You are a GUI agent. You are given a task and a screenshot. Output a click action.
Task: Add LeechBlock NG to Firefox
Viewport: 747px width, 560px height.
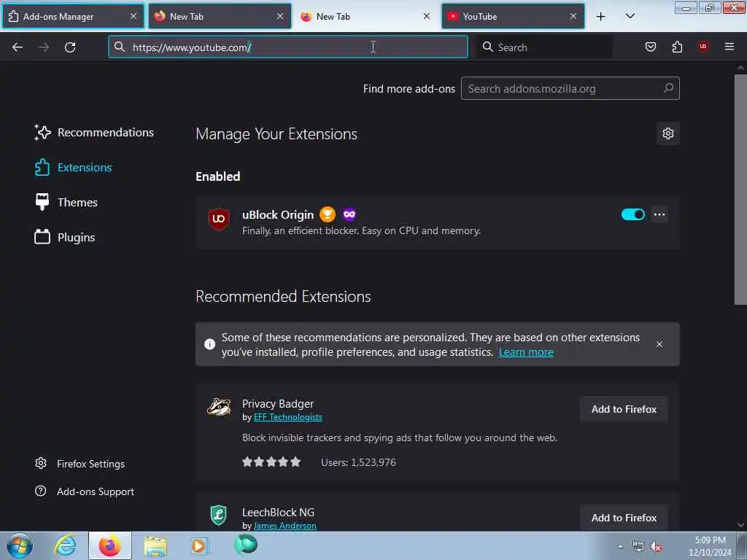pyautogui.click(x=624, y=518)
